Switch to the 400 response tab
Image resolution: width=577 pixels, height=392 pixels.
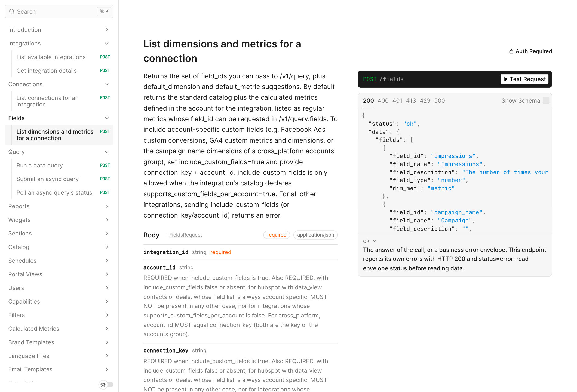coord(383,100)
